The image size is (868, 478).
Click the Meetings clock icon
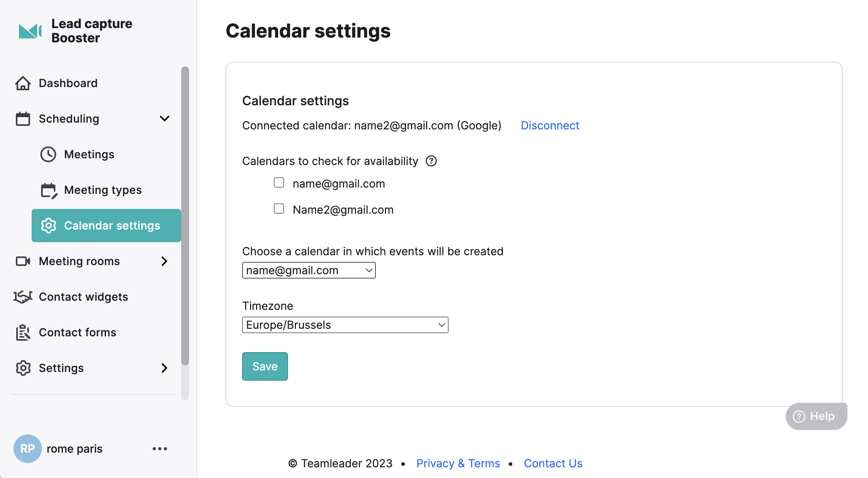pos(48,154)
